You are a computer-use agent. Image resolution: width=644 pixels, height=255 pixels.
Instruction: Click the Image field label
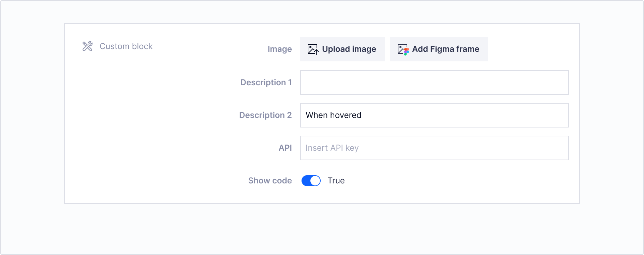click(x=279, y=49)
